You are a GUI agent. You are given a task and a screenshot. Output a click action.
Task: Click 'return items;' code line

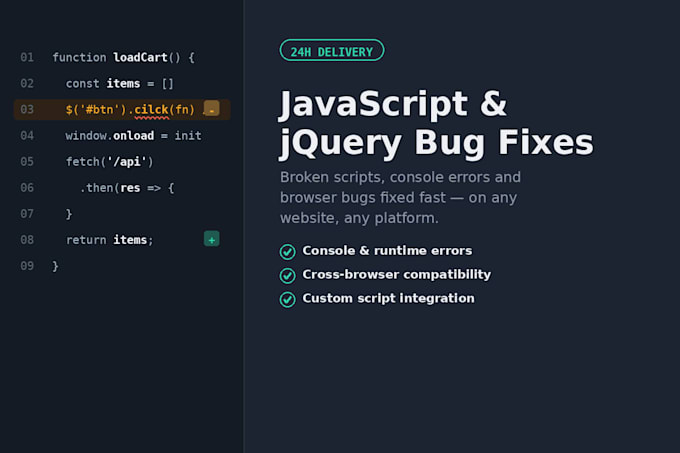pos(110,240)
